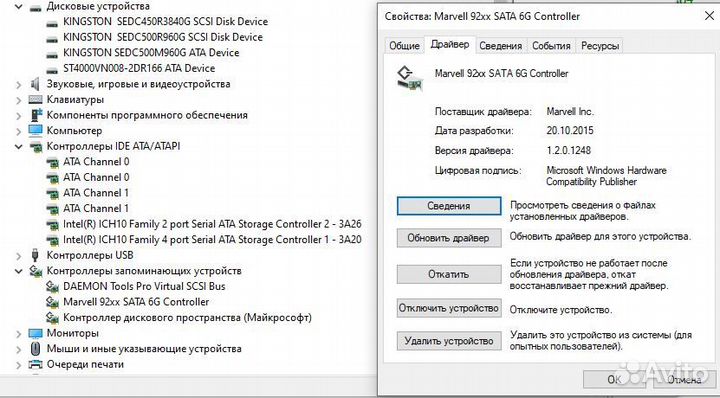Click the Клавиатуры keyboard icon
The height and width of the screenshot is (398, 720).
click(x=35, y=100)
